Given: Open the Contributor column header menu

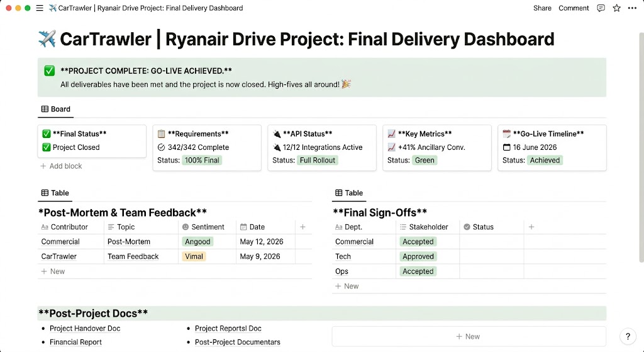Looking at the screenshot, I should [70, 227].
